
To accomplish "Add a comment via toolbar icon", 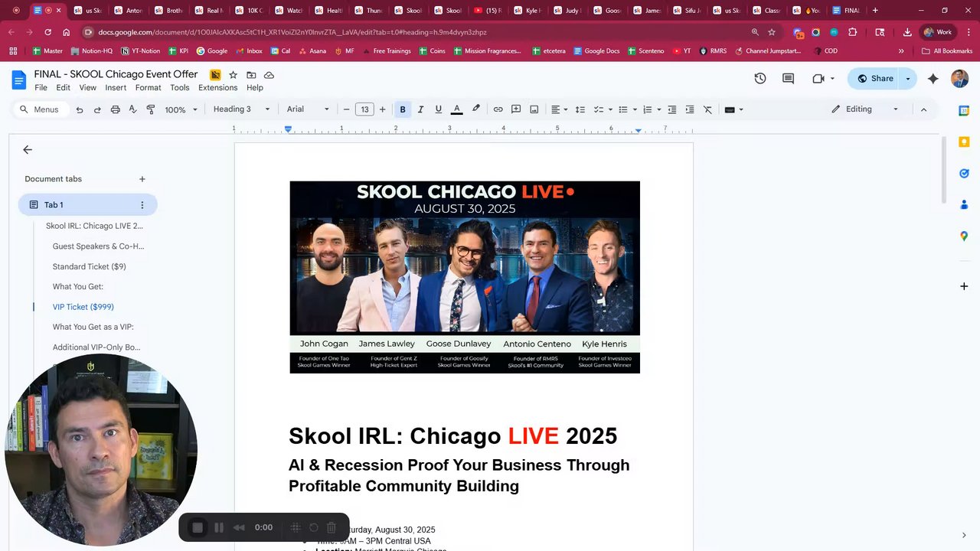I will 516,109.
